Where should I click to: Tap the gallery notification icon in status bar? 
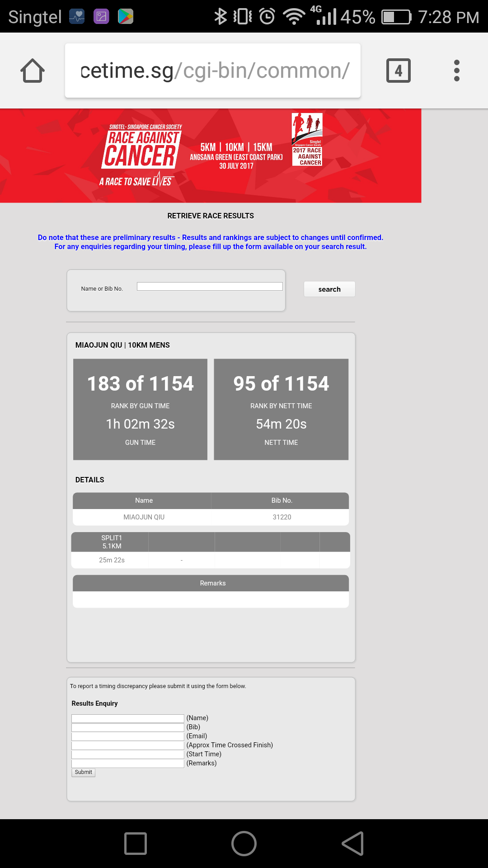click(x=101, y=17)
